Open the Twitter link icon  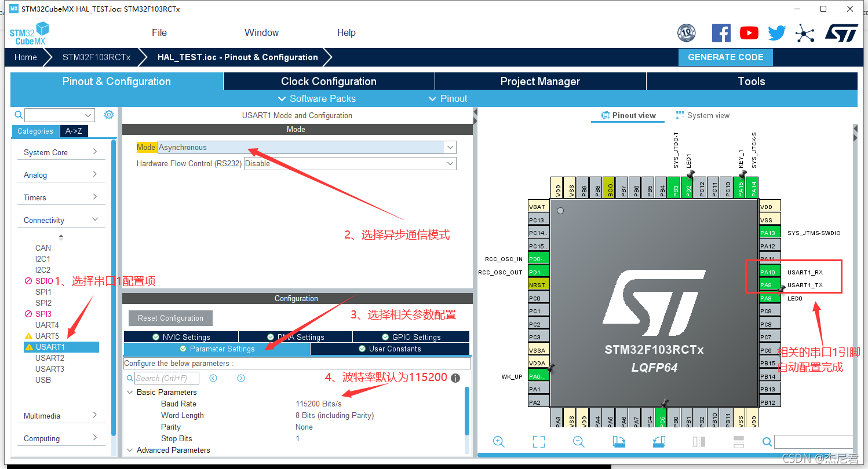click(x=777, y=33)
